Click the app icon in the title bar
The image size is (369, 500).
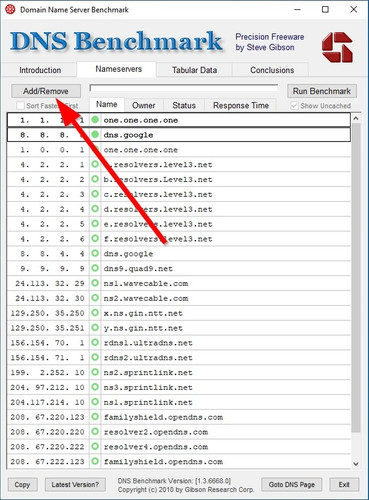10,9
